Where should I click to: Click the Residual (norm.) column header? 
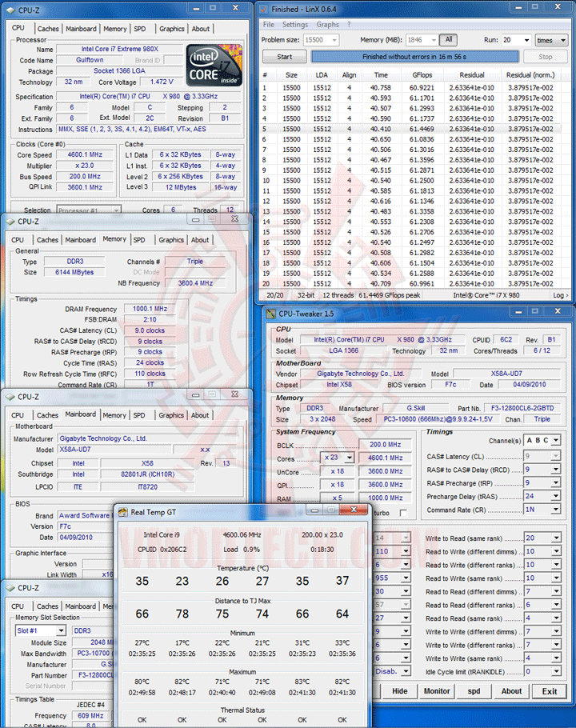tap(530, 74)
